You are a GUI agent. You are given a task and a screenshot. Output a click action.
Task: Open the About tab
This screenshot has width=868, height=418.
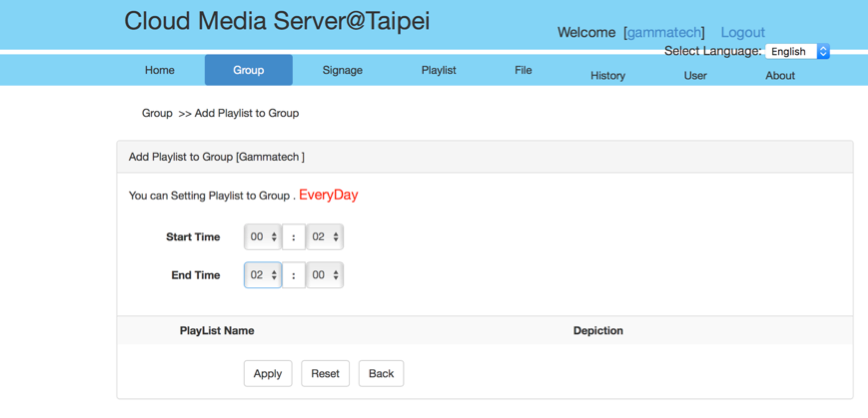(x=780, y=75)
